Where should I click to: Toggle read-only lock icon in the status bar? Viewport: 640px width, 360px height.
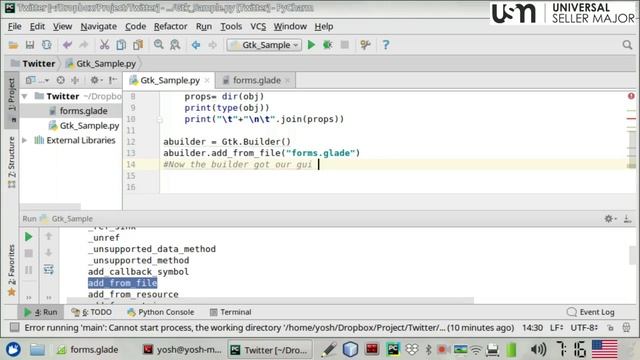click(x=610, y=328)
